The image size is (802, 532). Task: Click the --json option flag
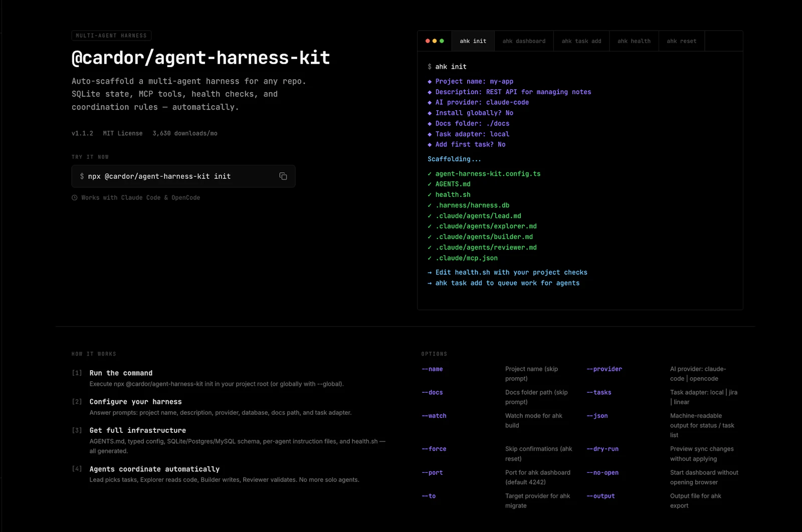coord(597,416)
